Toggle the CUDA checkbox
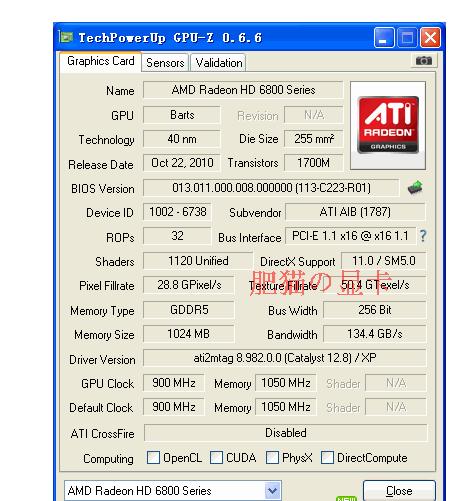The image size is (460, 501). click(216, 458)
